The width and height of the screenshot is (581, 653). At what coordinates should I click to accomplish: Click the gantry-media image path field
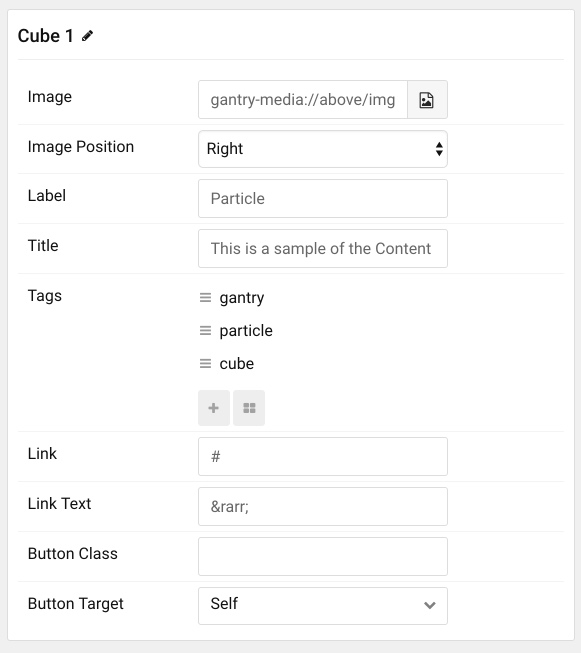point(303,100)
